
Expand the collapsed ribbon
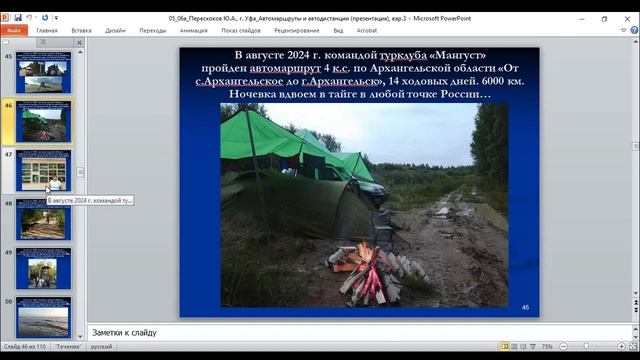click(623, 30)
